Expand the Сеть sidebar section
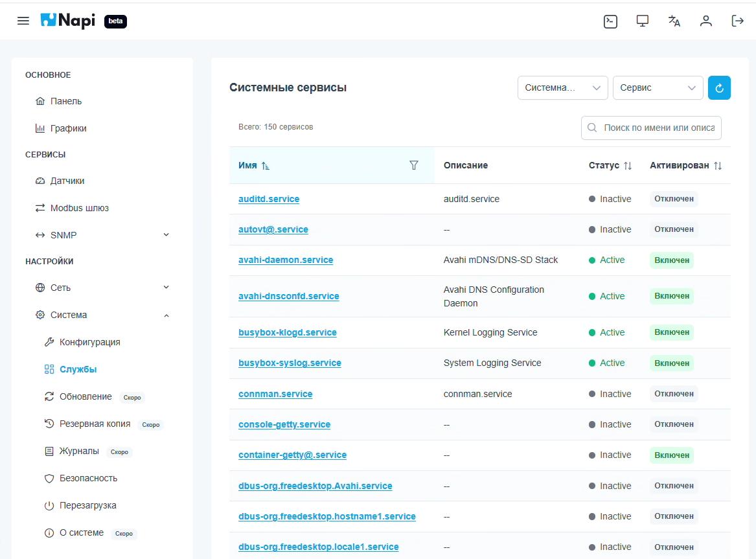Viewport: 756px width, 559px height. 166,288
